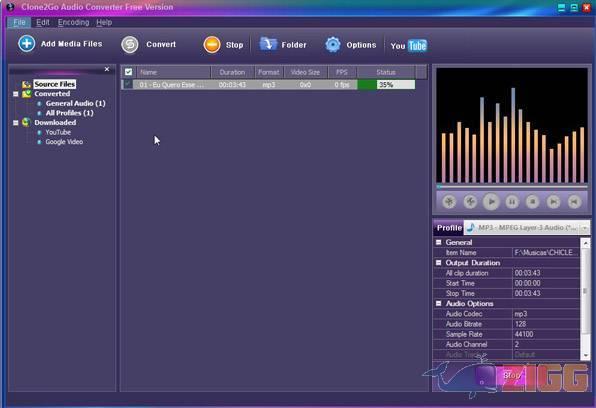596x408 pixels.
Task: Open the Help menu
Action: point(104,22)
